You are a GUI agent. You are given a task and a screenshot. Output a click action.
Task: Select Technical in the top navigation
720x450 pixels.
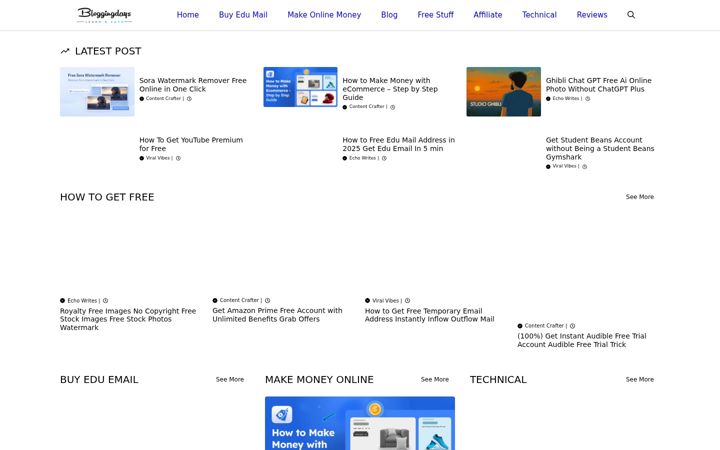pos(539,15)
